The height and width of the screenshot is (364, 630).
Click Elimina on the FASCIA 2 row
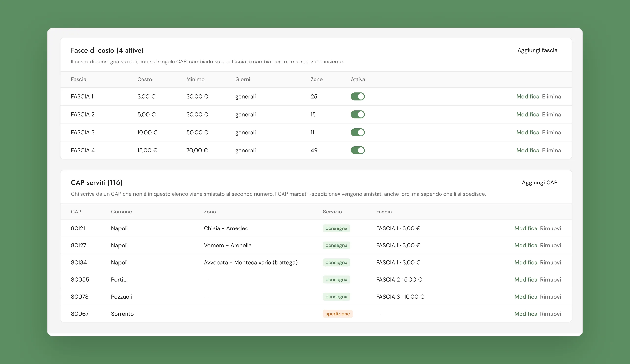551,114
